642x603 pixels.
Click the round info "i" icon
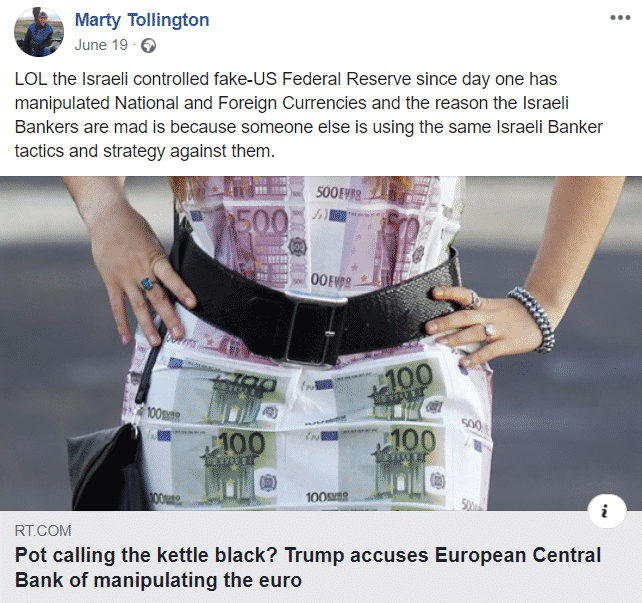[x=607, y=511]
